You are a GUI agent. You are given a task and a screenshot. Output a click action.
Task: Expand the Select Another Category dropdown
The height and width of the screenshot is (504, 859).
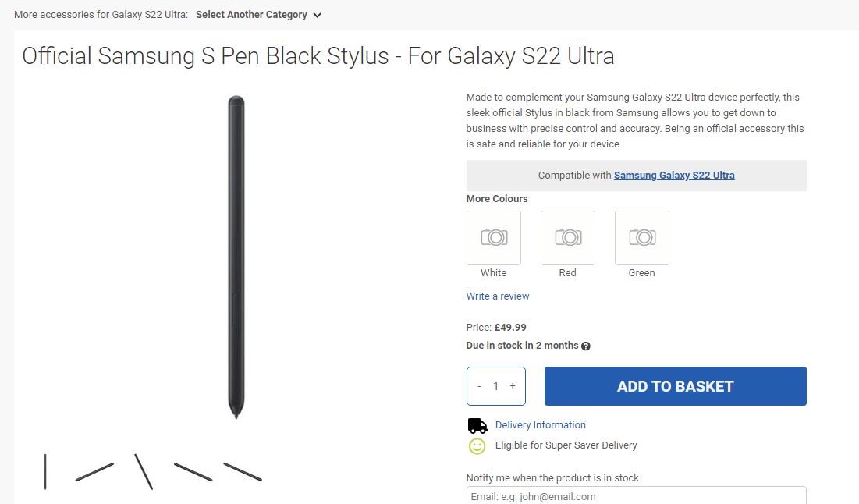click(251, 15)
